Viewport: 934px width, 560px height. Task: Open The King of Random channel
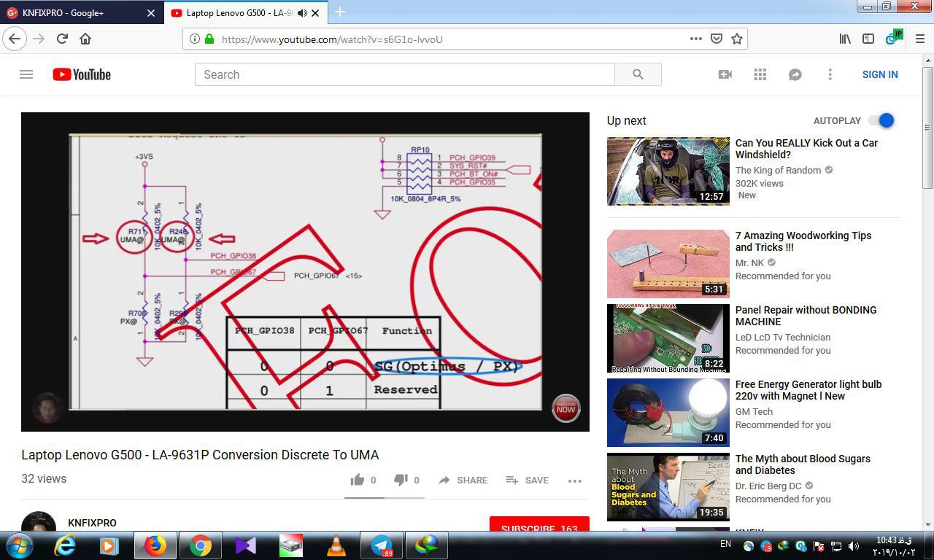point(778,170)
